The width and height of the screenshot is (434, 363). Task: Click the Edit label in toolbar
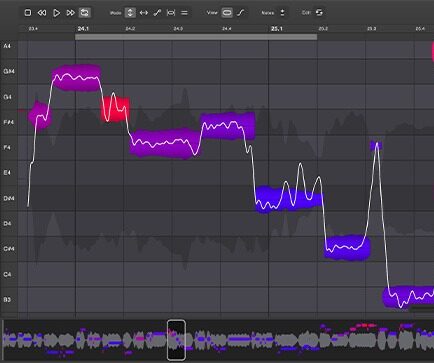[306, 13]
